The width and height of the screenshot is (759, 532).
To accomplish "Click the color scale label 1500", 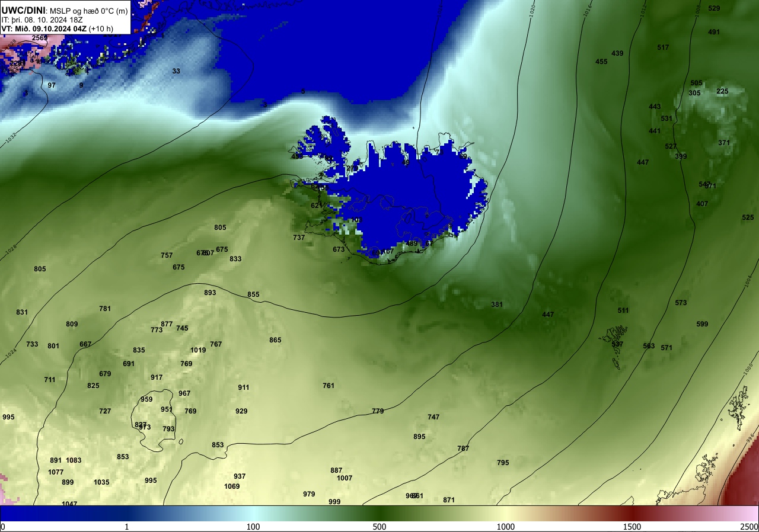I will point(632,527).
